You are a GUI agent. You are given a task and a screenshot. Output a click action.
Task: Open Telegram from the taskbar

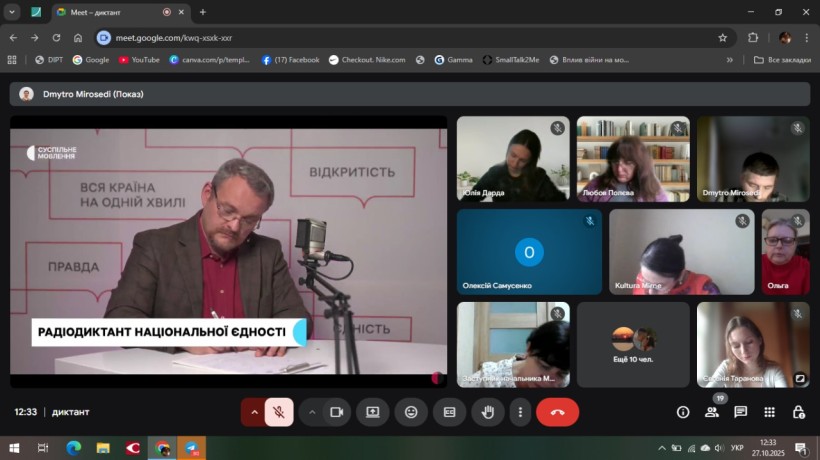click(191, 448)
